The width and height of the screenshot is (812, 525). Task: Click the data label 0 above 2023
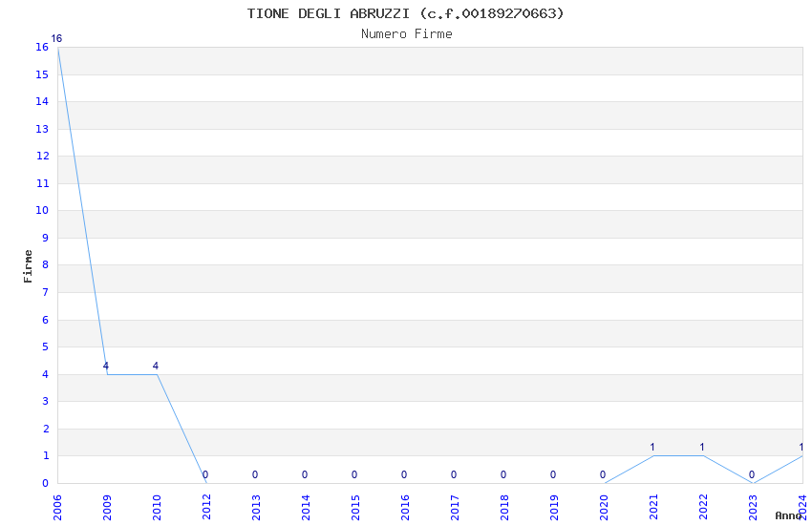[x=752, y=474]
